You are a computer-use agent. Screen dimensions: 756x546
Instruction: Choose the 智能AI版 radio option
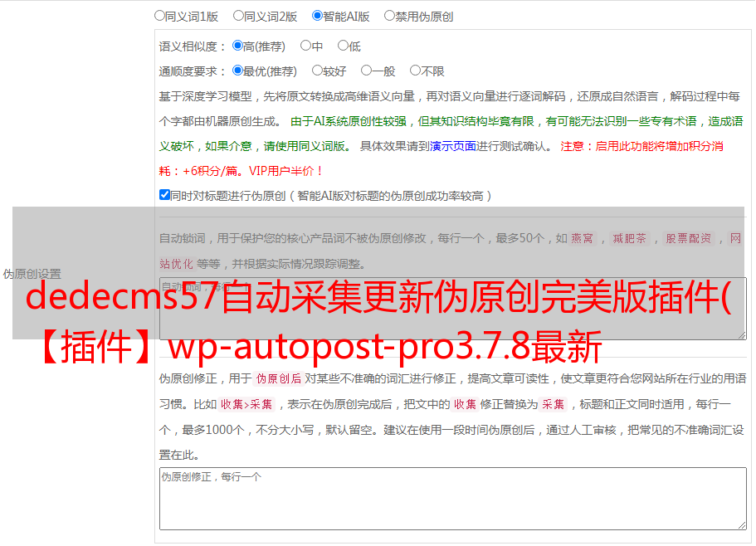[x=317, y=16]
